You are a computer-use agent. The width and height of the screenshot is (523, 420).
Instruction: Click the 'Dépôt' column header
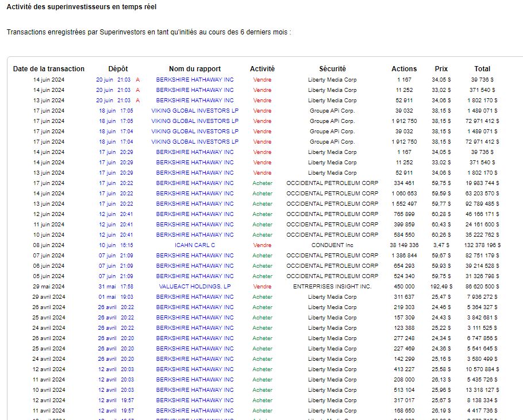[118, 69]
